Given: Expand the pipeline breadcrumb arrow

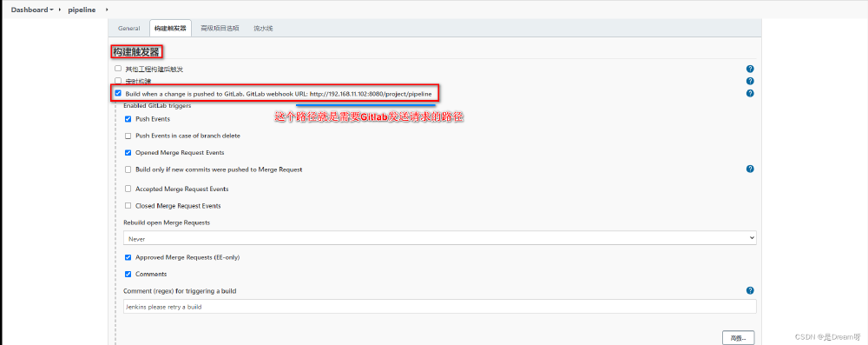Looking at the screenshot, I should 106,10.
